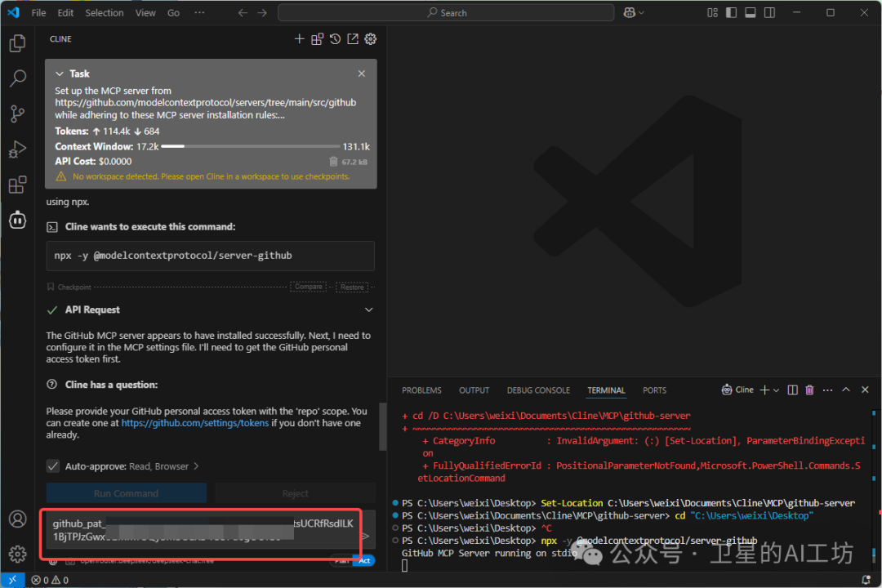Open the github.com/settings/tokens link
This screenshot has height=588, width=882.
pyautogui.click(x=194, y=423)
